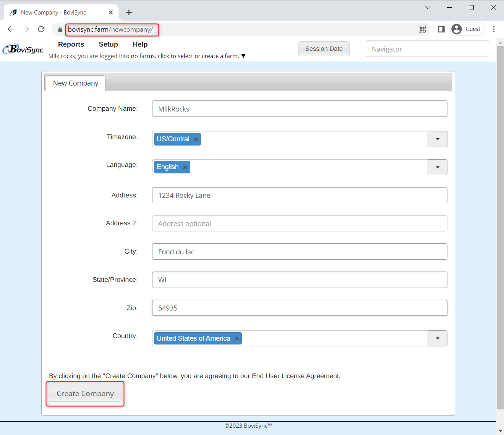Open the Setup menu
This screenshot has width=504, height=435.
(109, 44)
